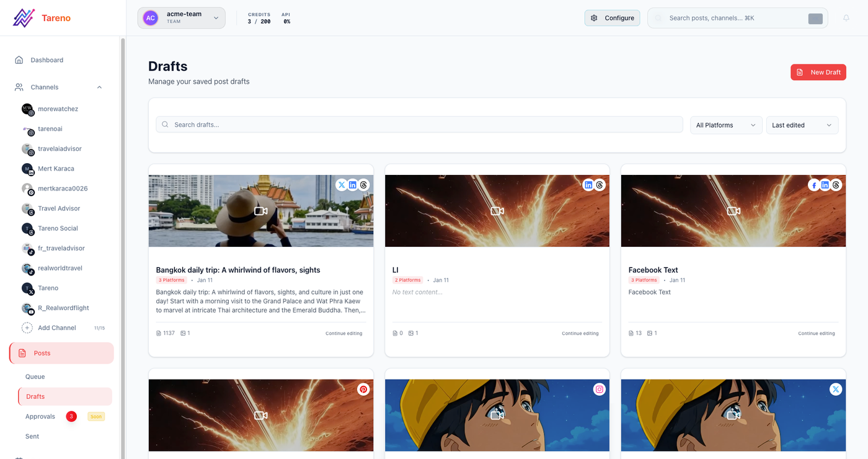This screenshot has width=868, height=459.
Task: Click the Instagram icon on draft card
Action: click(x=600, y=390)
